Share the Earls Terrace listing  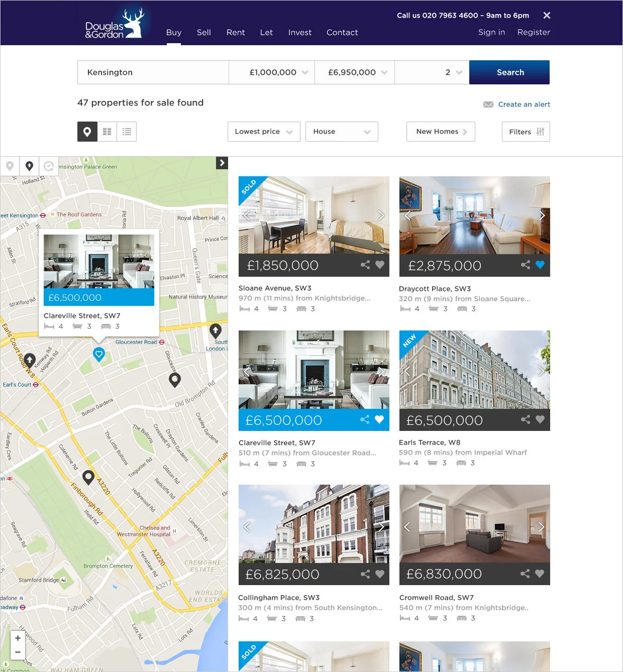pos(526,419)
